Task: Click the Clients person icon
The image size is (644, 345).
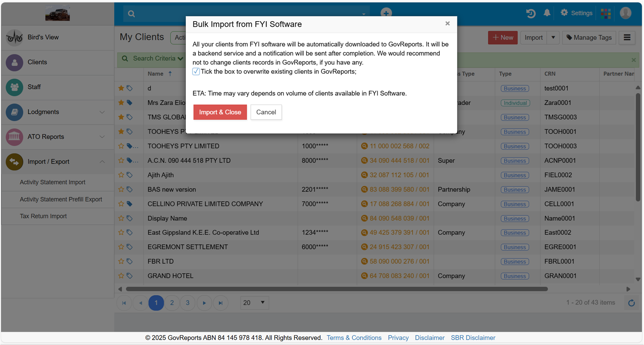Action: pos(14,62)
